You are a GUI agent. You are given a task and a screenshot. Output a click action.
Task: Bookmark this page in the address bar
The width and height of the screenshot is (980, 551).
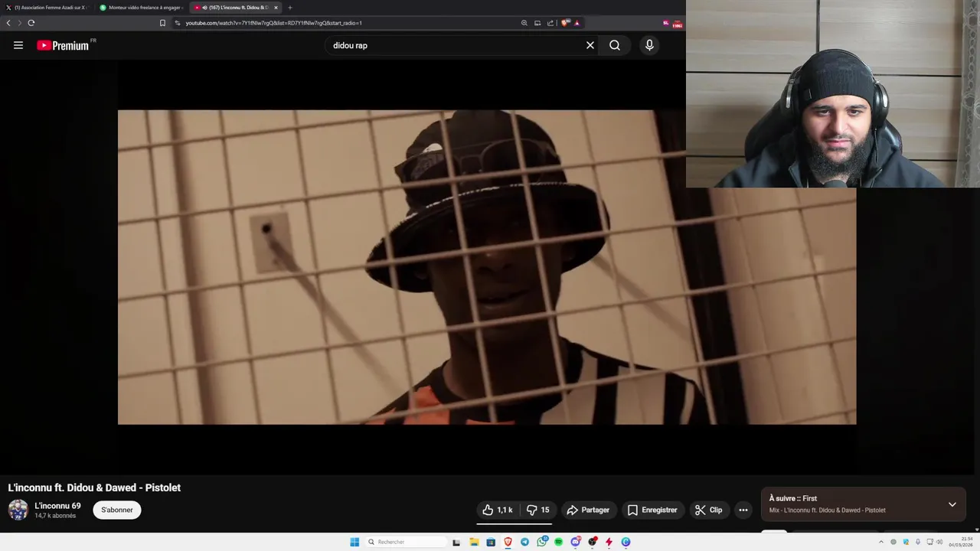162,23
